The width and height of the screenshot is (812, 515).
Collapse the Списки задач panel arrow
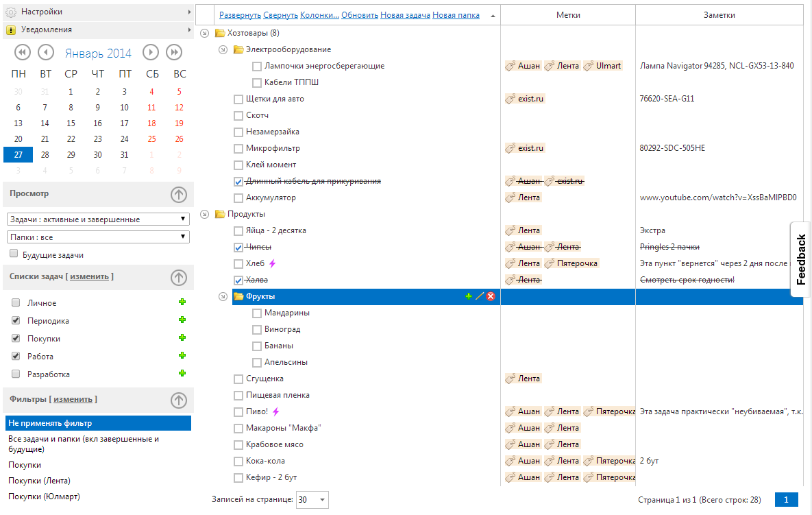click(179, 278)
